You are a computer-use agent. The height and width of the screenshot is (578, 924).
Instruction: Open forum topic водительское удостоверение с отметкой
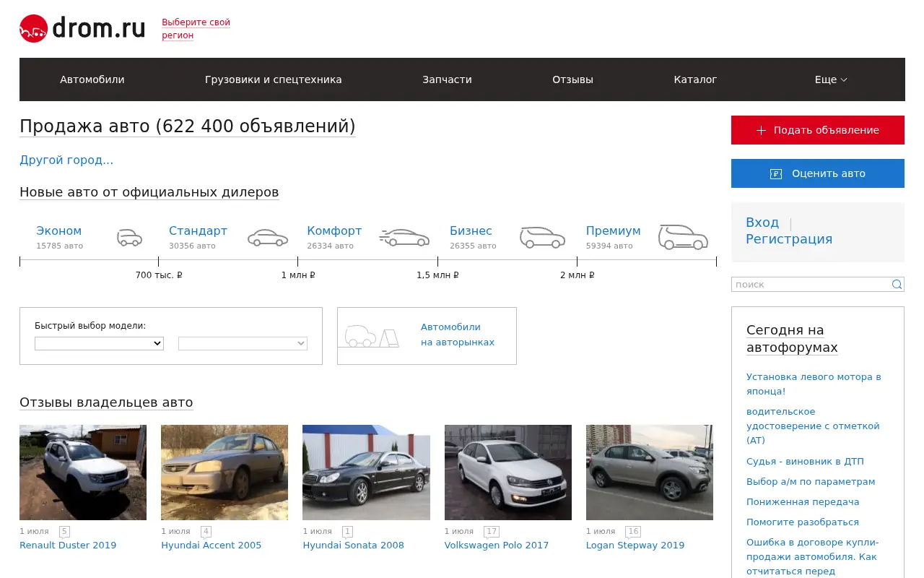[x=813, y=426]
